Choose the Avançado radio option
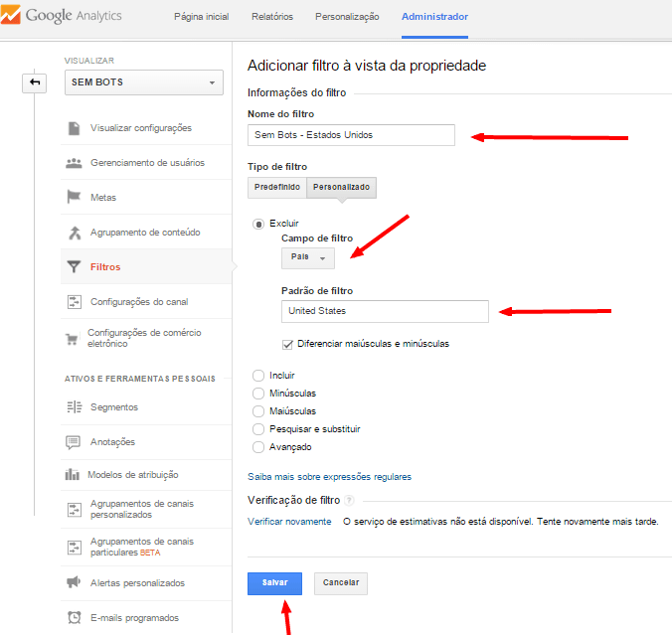Viewport: 672px width, 635px height. (x=258, y=447)
